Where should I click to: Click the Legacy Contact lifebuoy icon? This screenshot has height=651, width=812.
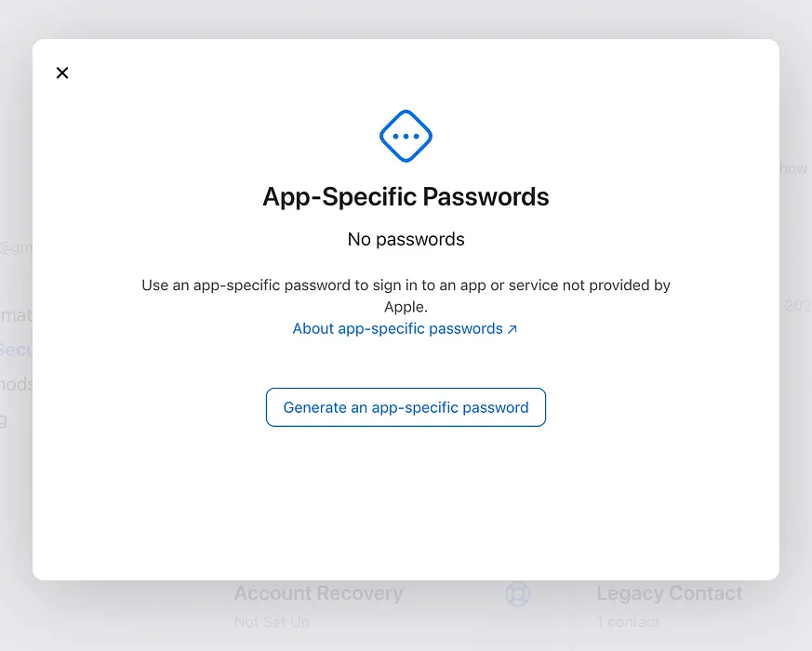pyautogui.click(x=518, y=593)
